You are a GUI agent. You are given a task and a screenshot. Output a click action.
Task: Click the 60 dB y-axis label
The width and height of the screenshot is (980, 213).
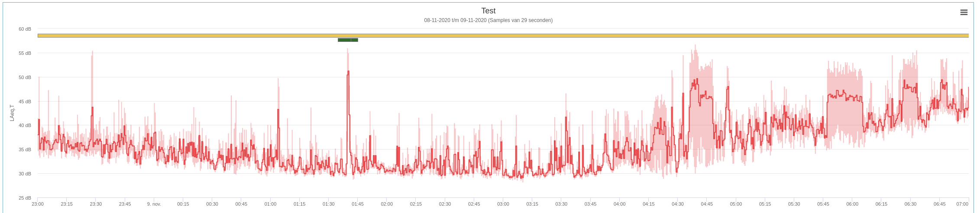tap(25, 29)
